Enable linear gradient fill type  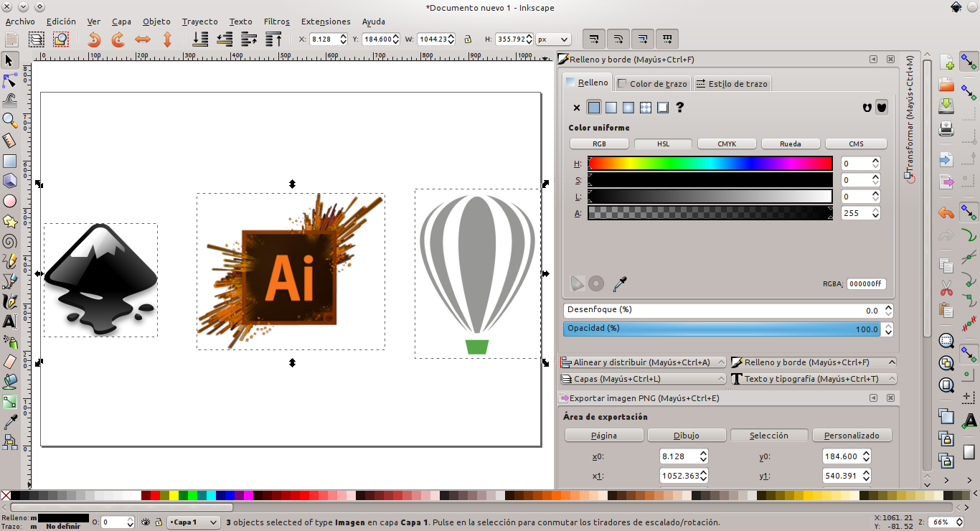(611, 108)
